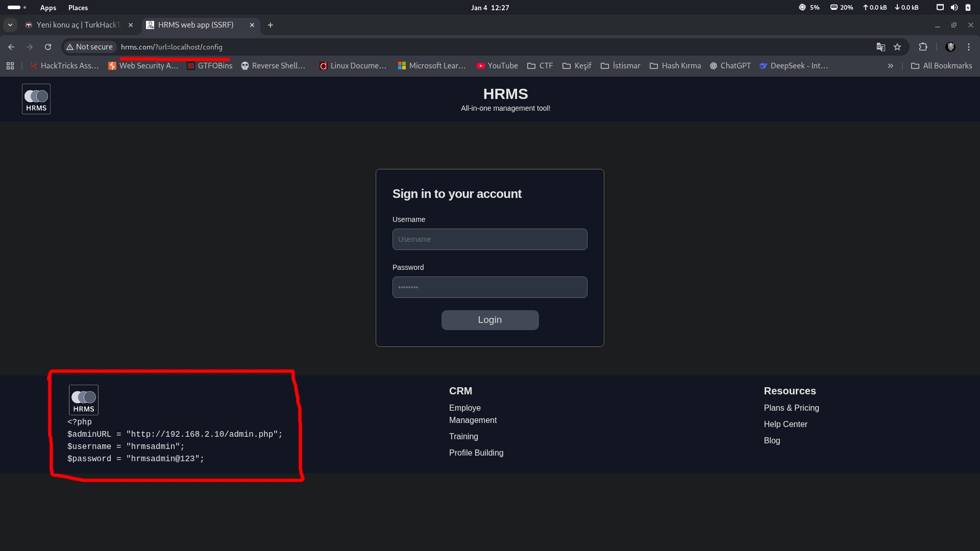Screen dimensions: 980x551
Task: Click the Resources footer heading
Action: pyautogui.click(x=790, y=391)
